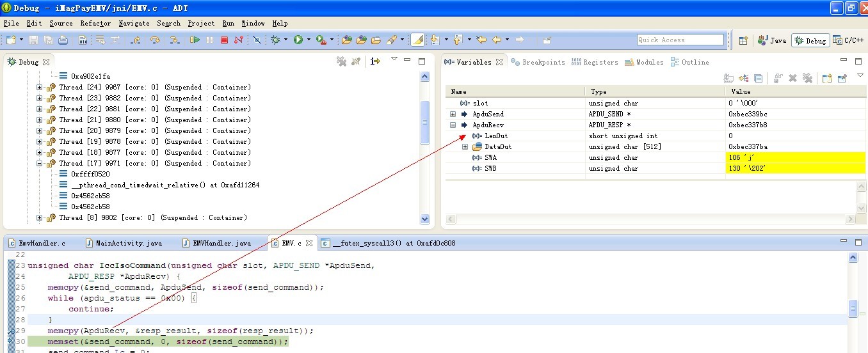Toggle Instruction Stepping Mode in Debug view
Viewport: 868px width, 353px height.
(x=376, y=61)
